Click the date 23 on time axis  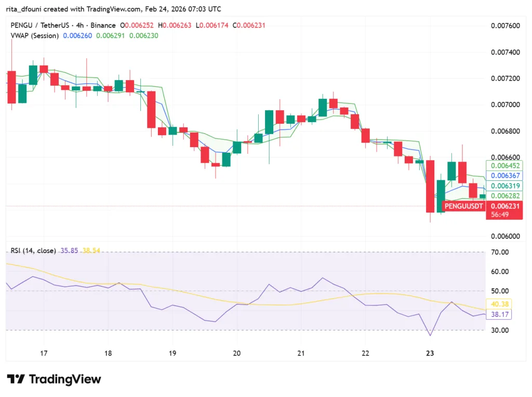point(430,353)
